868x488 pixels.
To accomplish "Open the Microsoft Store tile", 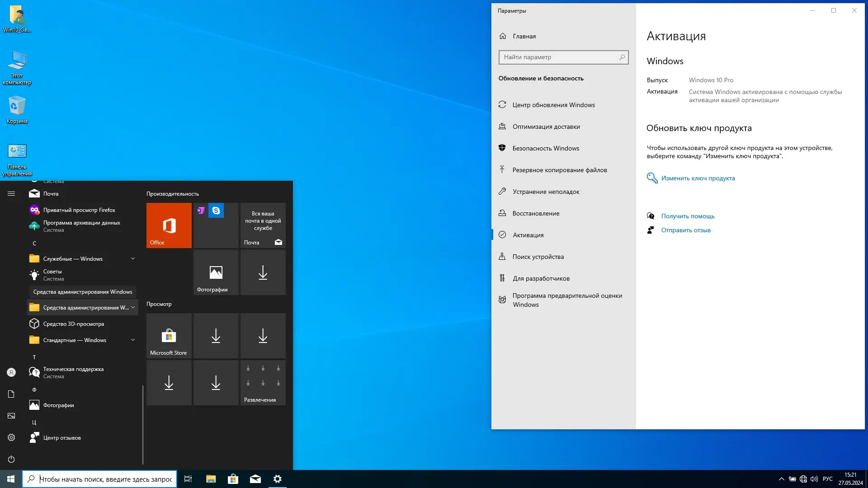I will click(x=169, y=336).
